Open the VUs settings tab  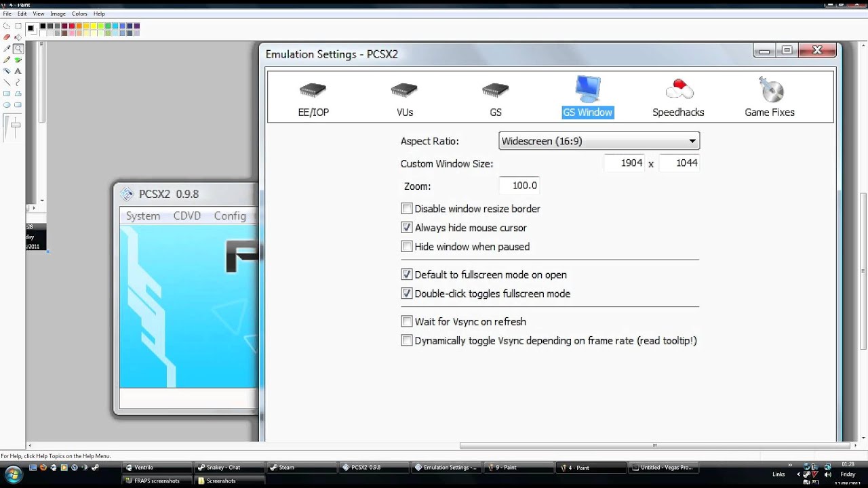[405, 99]
